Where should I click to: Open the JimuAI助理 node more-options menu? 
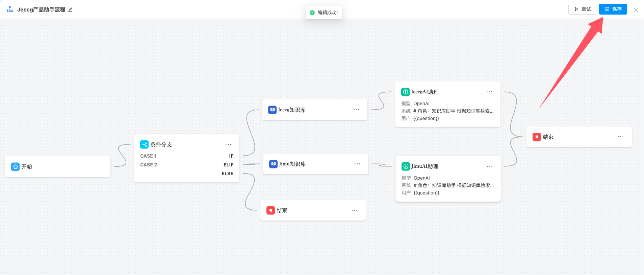tap(490, 166)
